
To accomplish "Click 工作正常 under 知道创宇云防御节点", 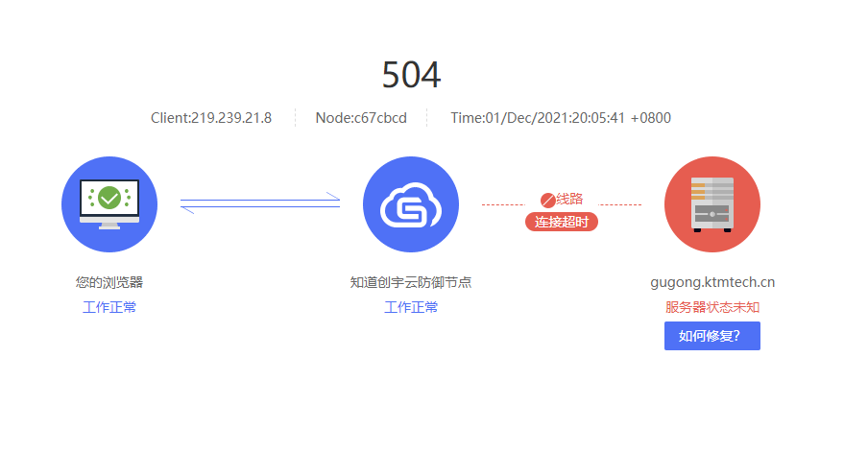I will point(411,307).
